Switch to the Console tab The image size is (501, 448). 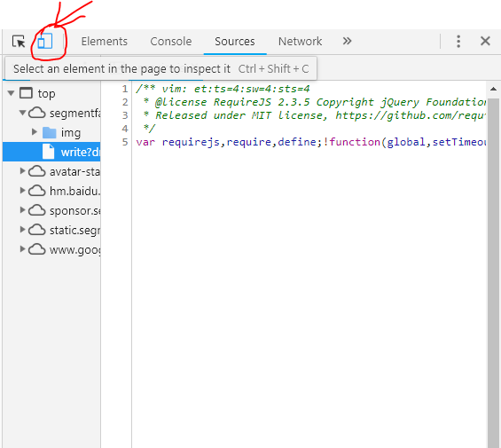click(171, 41)
